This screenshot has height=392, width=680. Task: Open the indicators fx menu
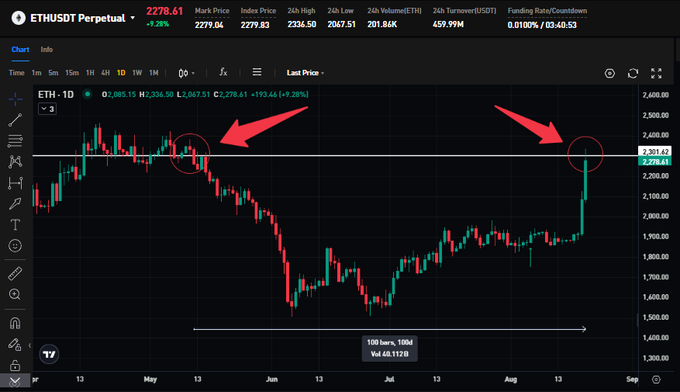(223, 72)
